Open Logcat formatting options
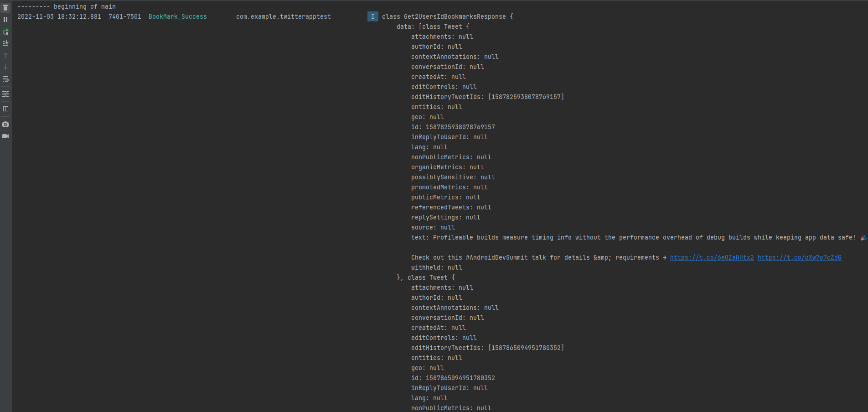 pos(5,94)
